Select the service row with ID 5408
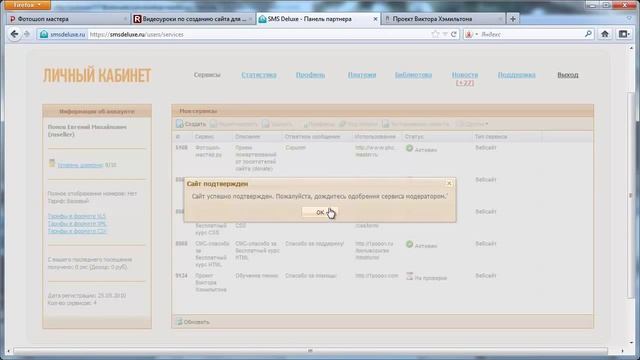 (382, 158)
